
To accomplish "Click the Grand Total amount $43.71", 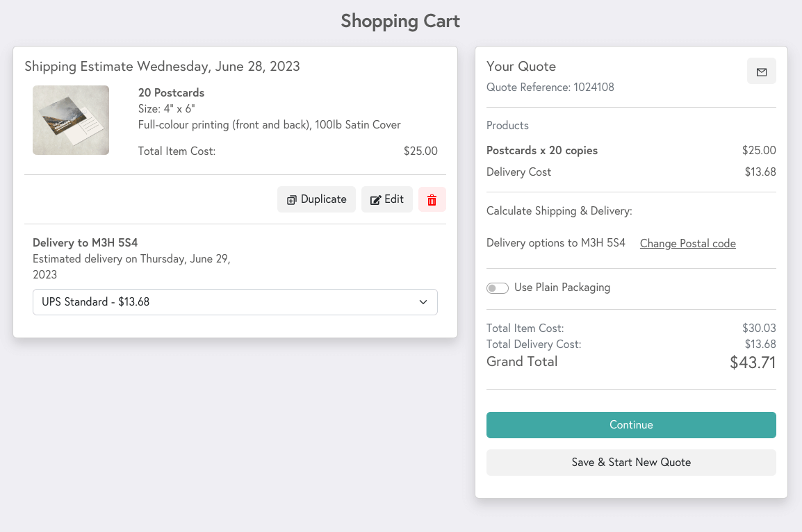I will [x=753, y=362].
